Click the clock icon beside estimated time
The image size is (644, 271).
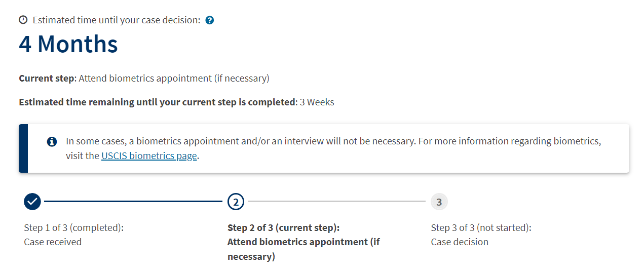pos(23,20)
